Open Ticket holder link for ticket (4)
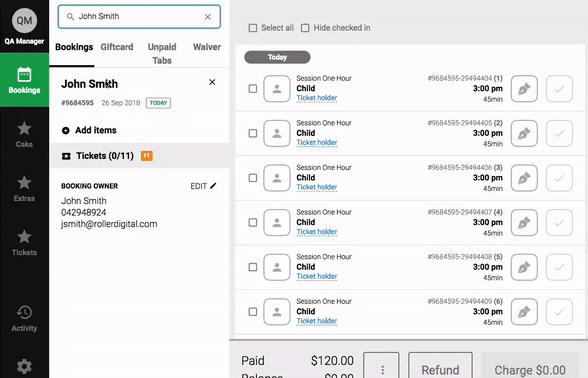Viewport: 588px width, 378px height. (317, 232)
